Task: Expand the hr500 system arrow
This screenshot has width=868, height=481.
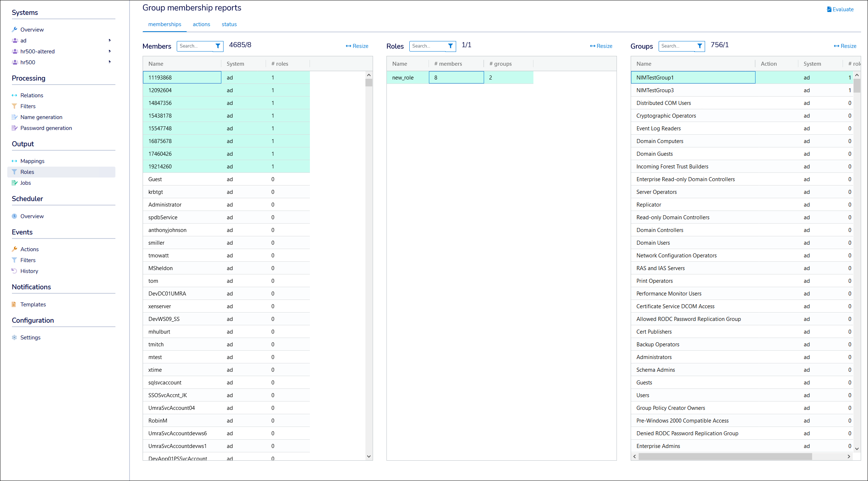Action: [110, 62]
